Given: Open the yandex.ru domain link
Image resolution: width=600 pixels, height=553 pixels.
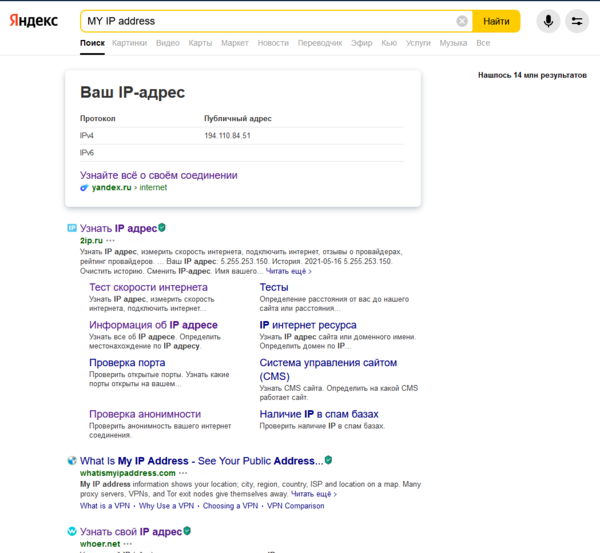Looking at the screenshot, I should click(x=111, y=188).
